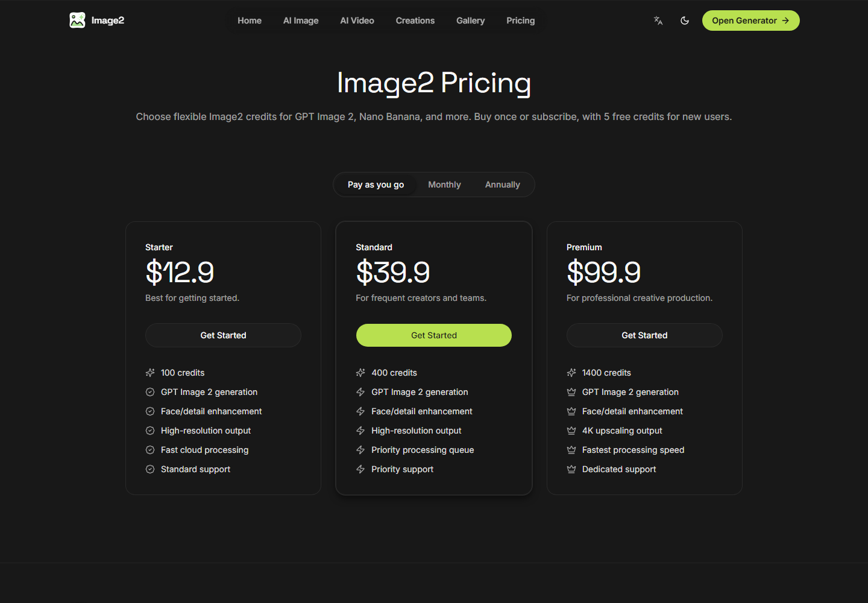Image resolution: width=868 pixels, height=603 pixels.
Task: Click bolt icon beside Standard GPT Image 2 generation
Action: coord(360,392)
